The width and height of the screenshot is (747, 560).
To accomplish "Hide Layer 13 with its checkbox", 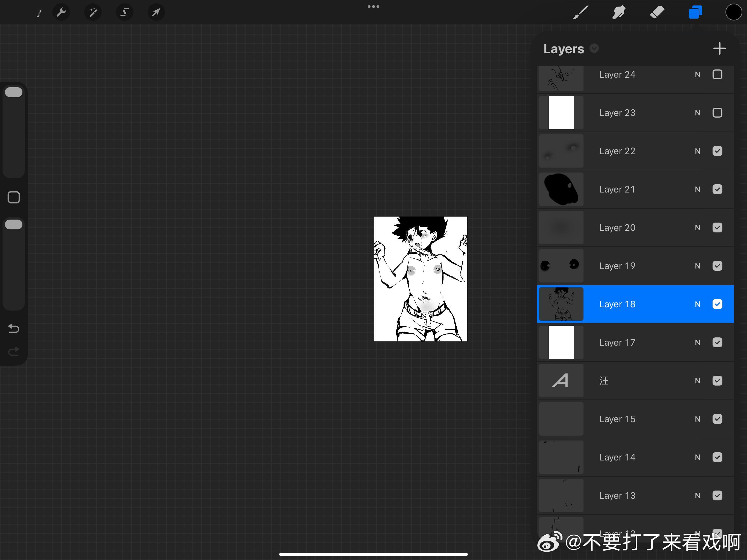I will [717, 495].
